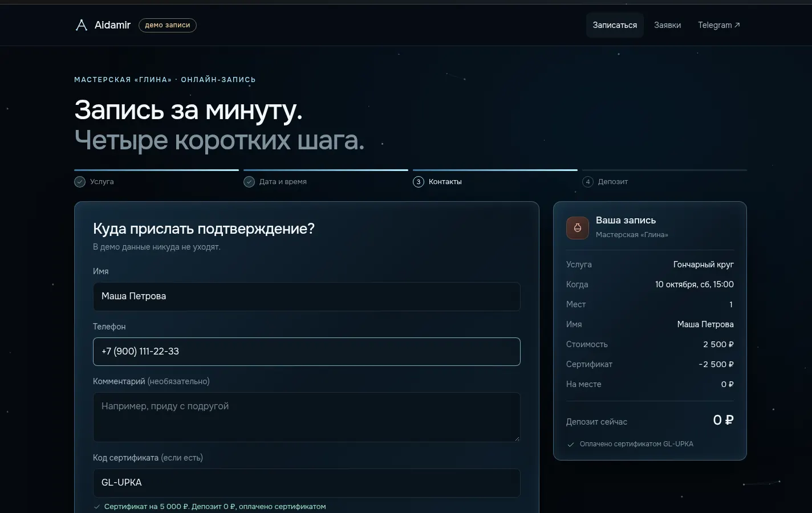Click the «Ваша запись» heading
Screen dimensions: 812x513
click(x=626, y=221)
